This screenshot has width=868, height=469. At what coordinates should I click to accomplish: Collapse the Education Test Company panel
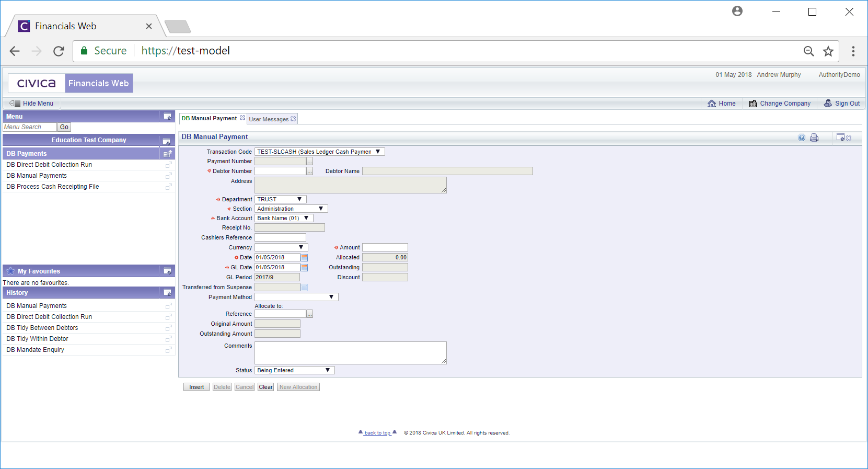(x=166, y=141)
